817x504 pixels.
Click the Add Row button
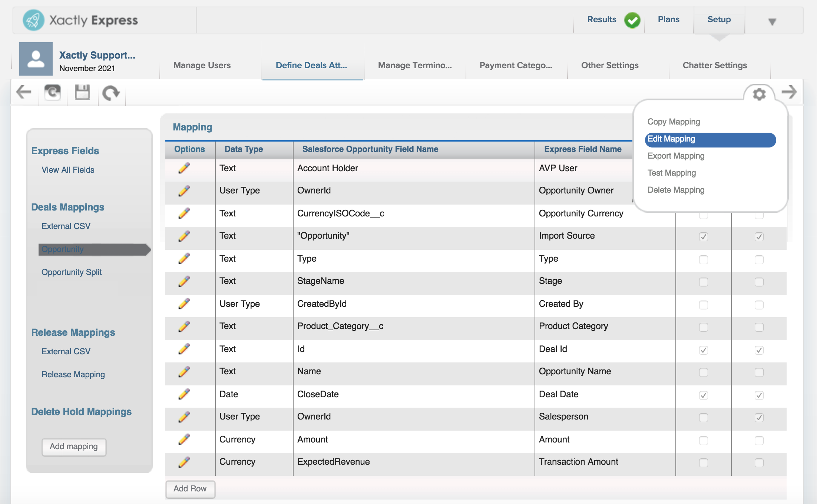pos(190,489)
